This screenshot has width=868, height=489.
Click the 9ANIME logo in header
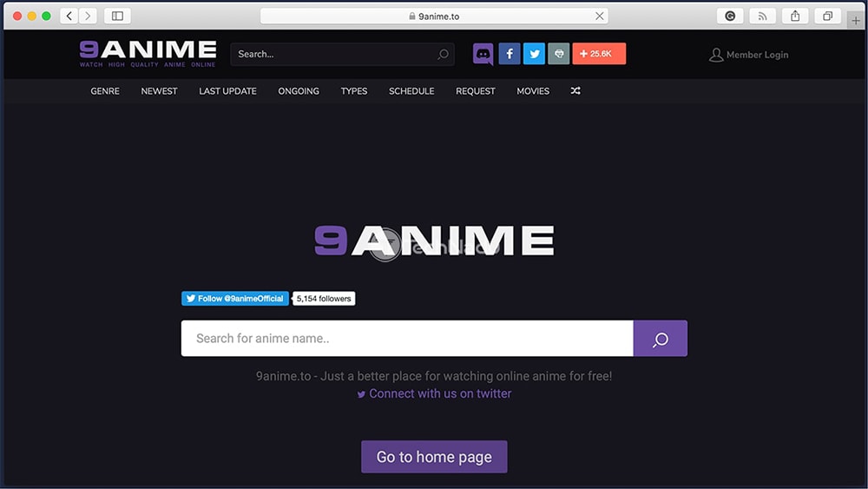[148, 54]
